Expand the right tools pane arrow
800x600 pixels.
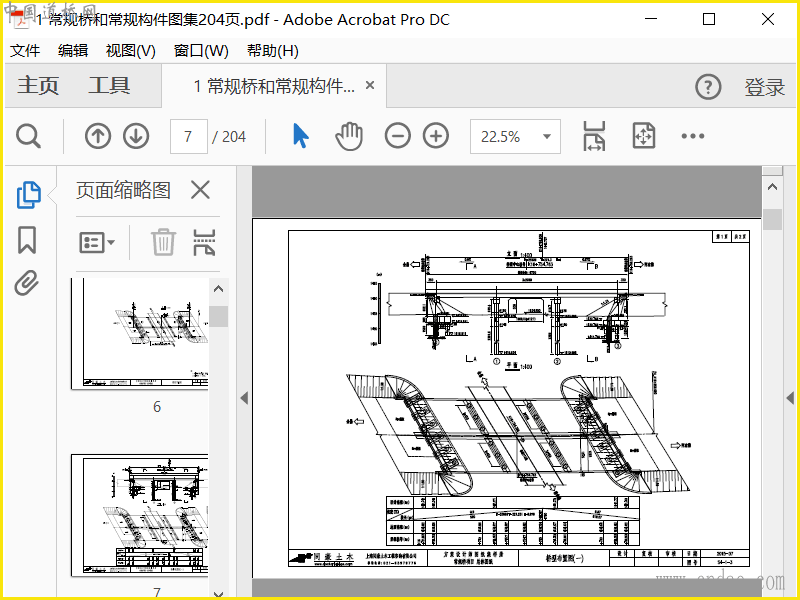point(790,398)
